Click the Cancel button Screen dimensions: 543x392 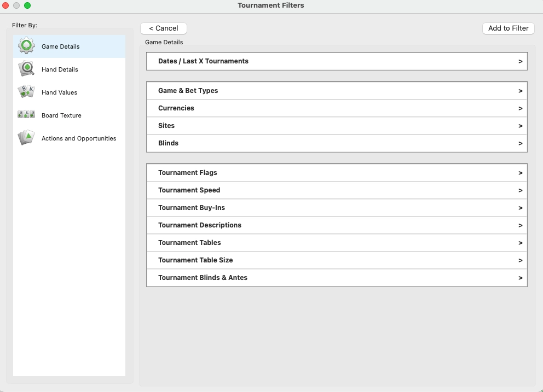pyautogui.click(x=164, y=28)
